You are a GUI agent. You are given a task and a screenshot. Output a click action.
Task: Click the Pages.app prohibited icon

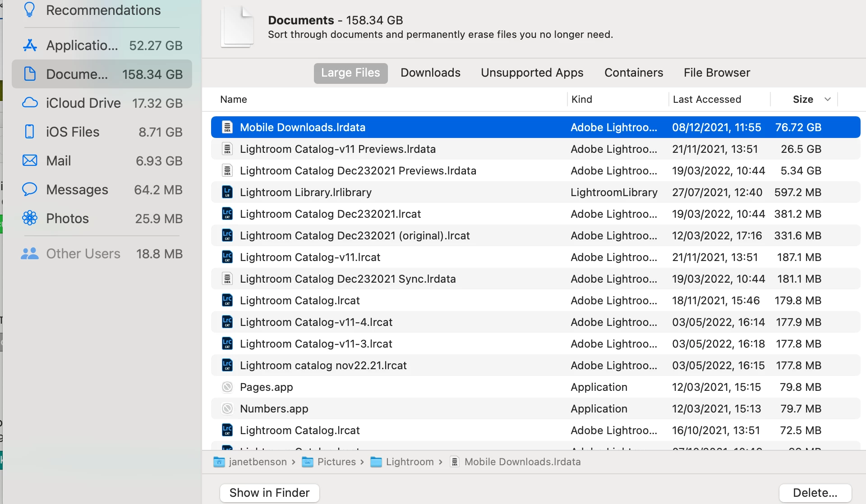click(x=227, y=387)
